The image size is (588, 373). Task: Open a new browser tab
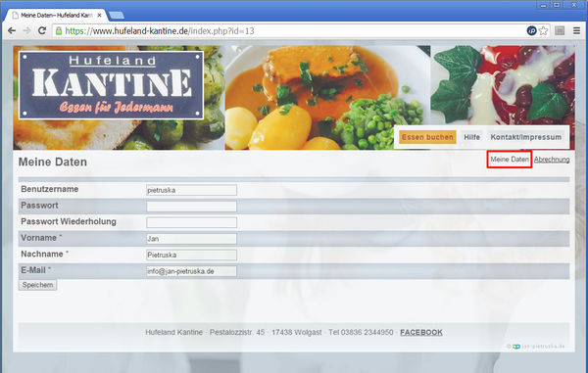117,16
